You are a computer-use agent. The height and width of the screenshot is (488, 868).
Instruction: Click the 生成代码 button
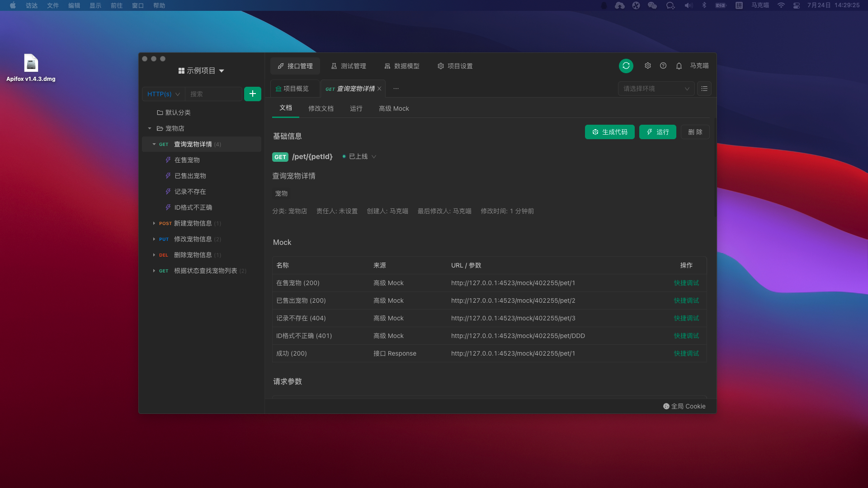point(609,132)
